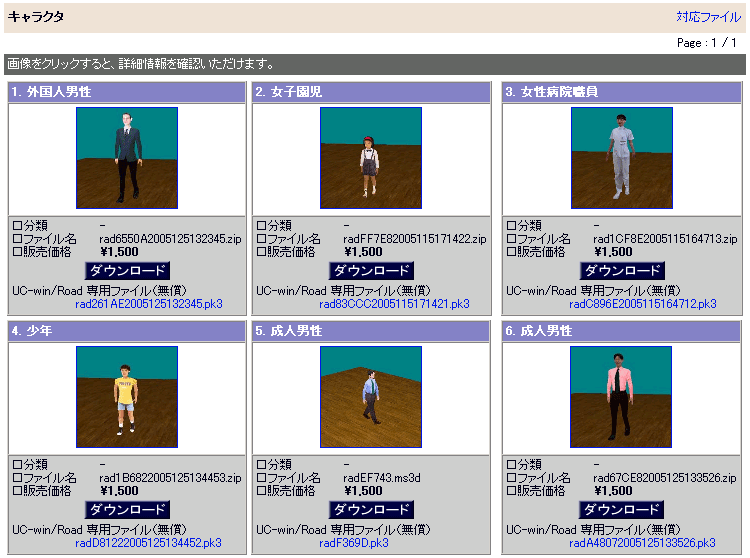Viewport: 750px width, 558px height.
Task: Click the header 1. 外国人男性
Action: click(x=127, y=92)
